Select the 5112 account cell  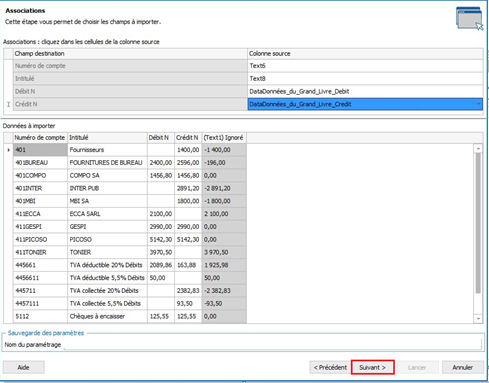coord(40,316)
